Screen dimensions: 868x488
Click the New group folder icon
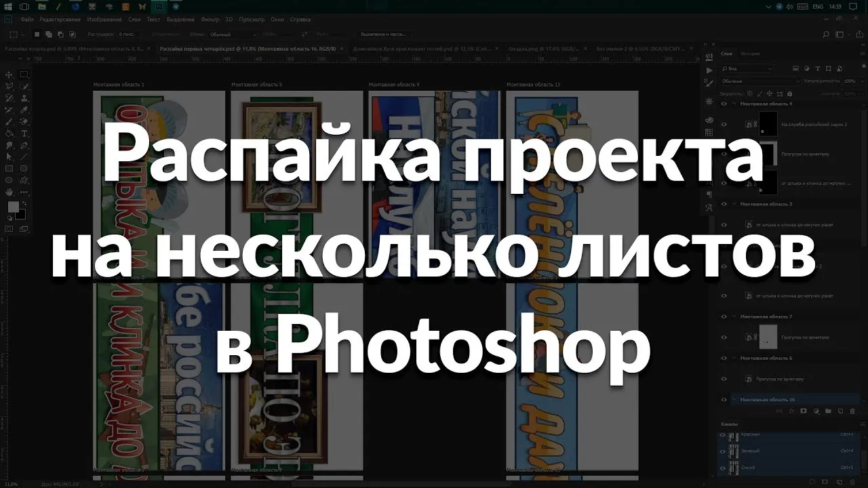828,411
